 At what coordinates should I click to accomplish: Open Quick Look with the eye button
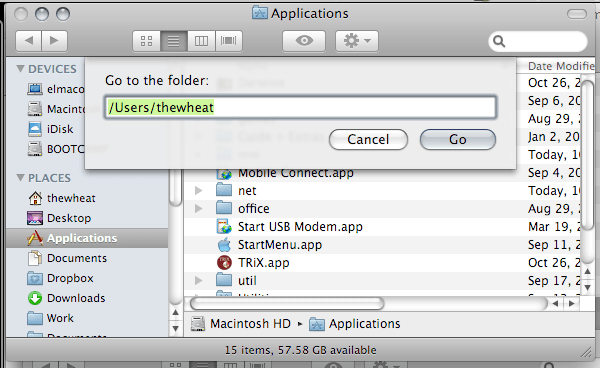point(304,41)
